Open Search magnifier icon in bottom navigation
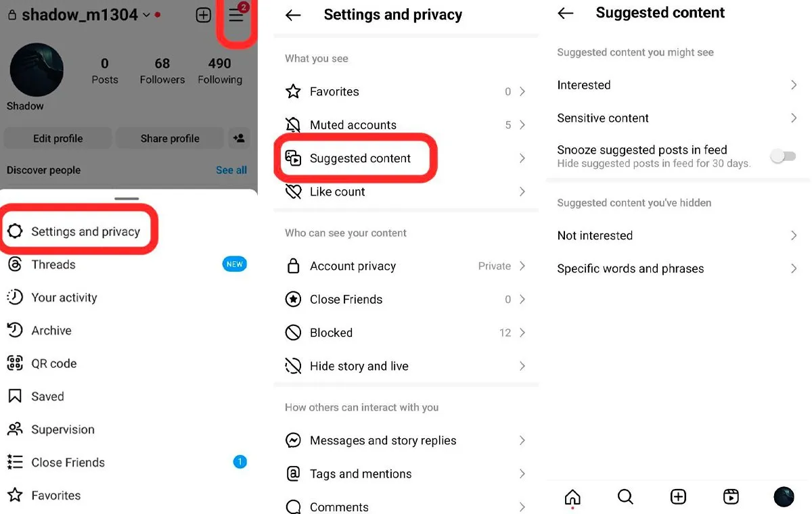Image resolution: width=812 pixels, height=514 pixels. click(625, 497)
